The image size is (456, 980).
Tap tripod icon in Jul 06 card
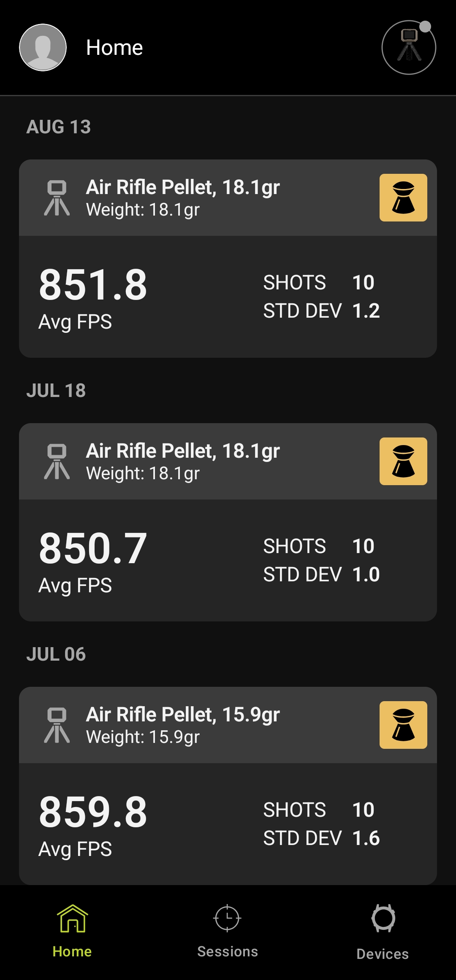[57, 725]
